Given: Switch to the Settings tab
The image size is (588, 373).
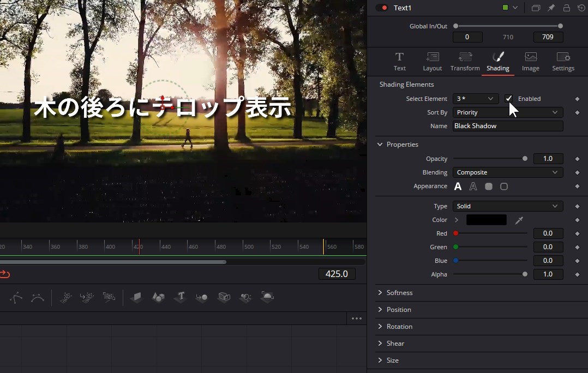Looking at the screenshot, I should [x=563, y=62].
